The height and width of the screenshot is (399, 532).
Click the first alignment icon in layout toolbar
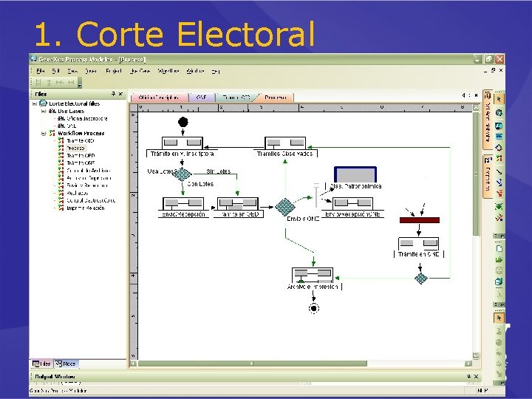[38, 83]
